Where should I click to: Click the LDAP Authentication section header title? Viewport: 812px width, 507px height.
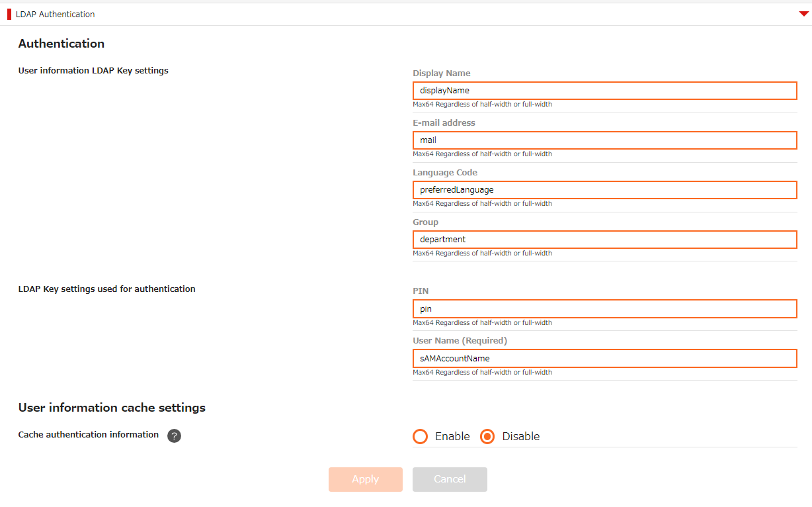pos(55,14)
